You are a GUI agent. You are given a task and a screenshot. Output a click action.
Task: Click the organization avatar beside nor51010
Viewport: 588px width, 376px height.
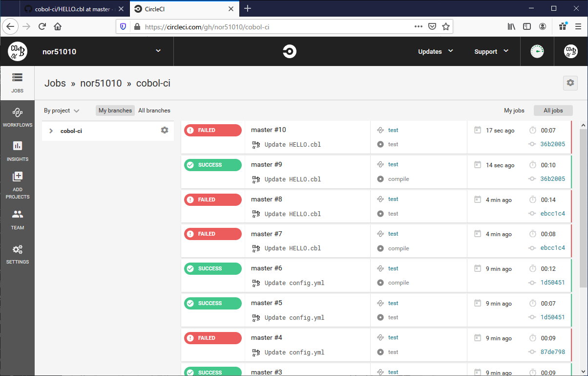tap(17, 51)
